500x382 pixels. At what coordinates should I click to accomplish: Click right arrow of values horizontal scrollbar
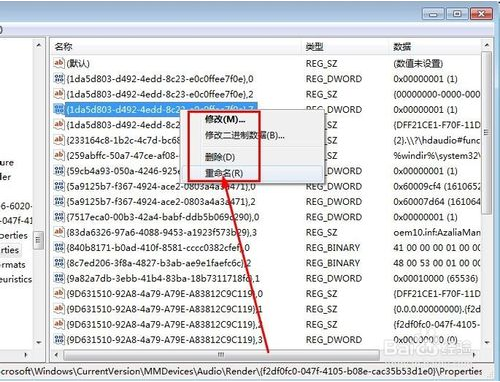(x=475, y=355)
